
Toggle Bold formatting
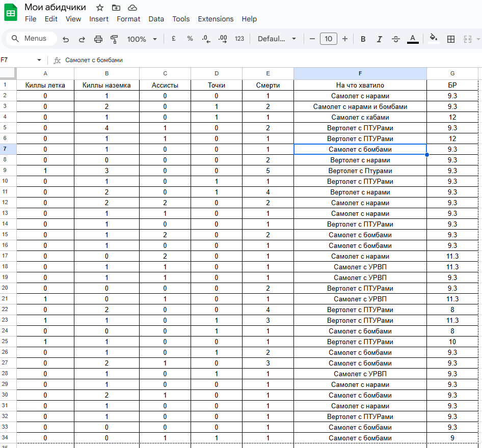[x=363, y=39]
